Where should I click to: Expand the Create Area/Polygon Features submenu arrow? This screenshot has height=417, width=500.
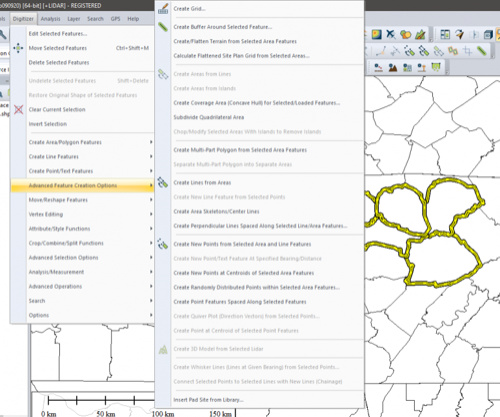pos(151,142)
